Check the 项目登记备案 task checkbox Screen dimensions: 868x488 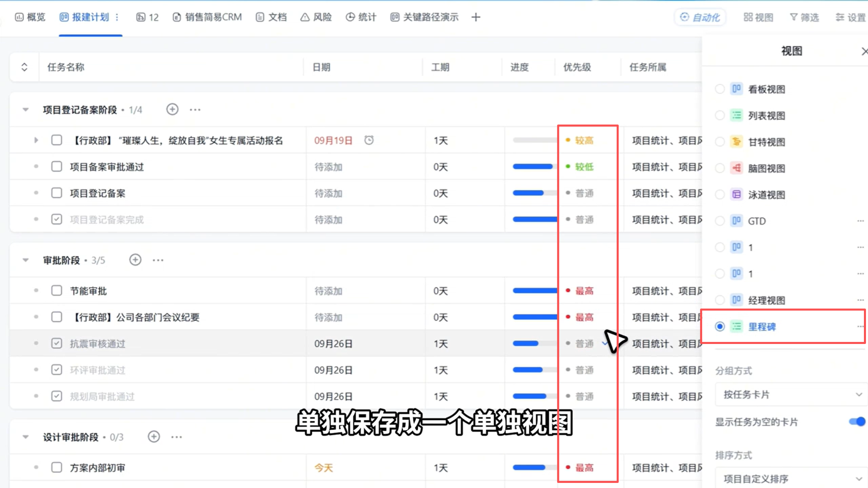(57, 193)
